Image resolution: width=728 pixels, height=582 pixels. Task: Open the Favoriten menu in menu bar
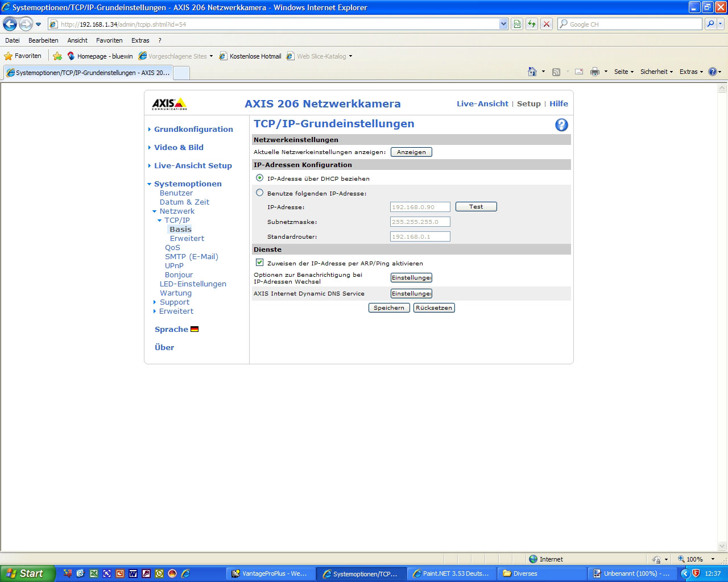pos(109,40)
